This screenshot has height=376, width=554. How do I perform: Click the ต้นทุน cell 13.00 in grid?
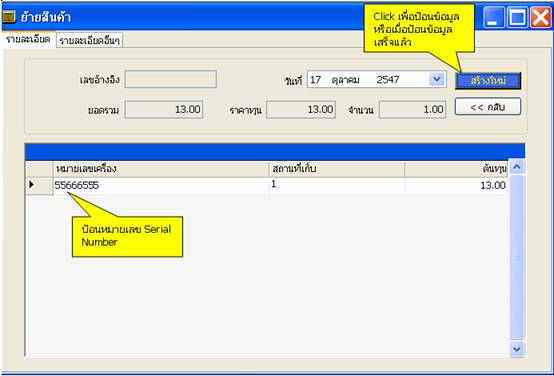click(456, 186)
